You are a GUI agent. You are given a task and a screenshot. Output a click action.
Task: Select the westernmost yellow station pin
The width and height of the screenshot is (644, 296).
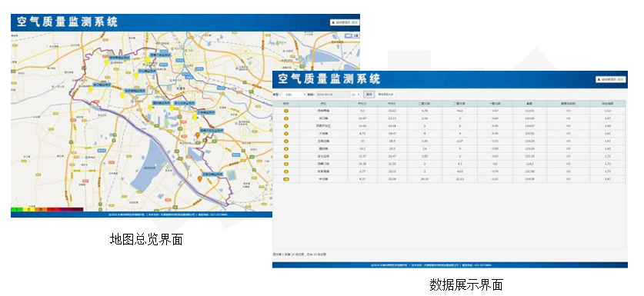click(x=90, y=88)
